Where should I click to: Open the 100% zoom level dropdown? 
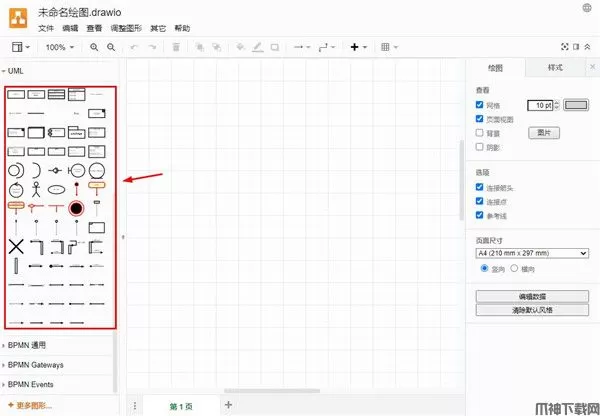(x=60, y=47)
